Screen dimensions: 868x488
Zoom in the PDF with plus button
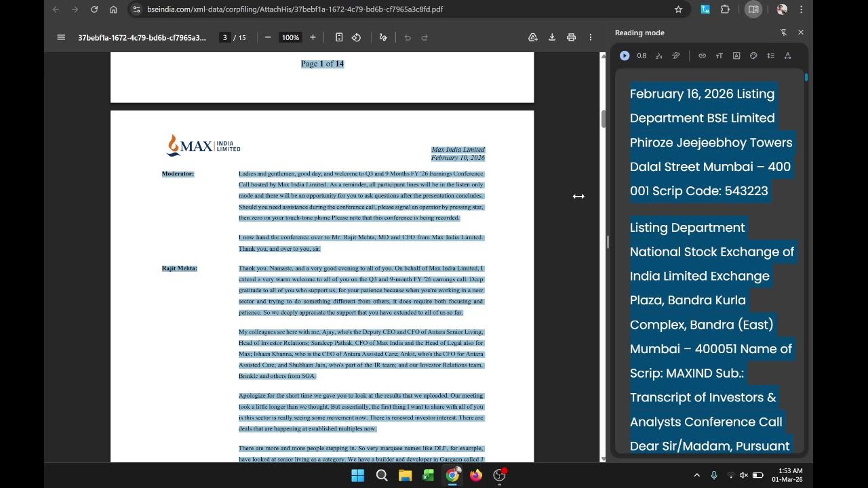[313, 37]
